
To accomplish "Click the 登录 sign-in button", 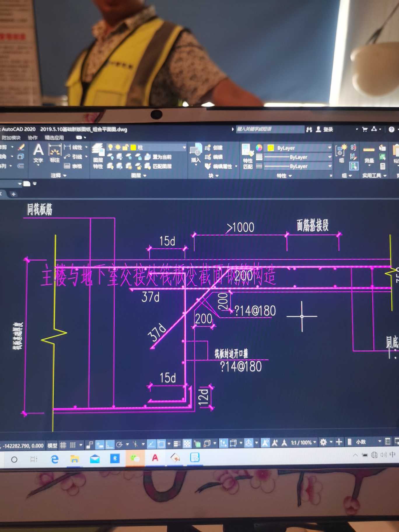I will (325, 129).
